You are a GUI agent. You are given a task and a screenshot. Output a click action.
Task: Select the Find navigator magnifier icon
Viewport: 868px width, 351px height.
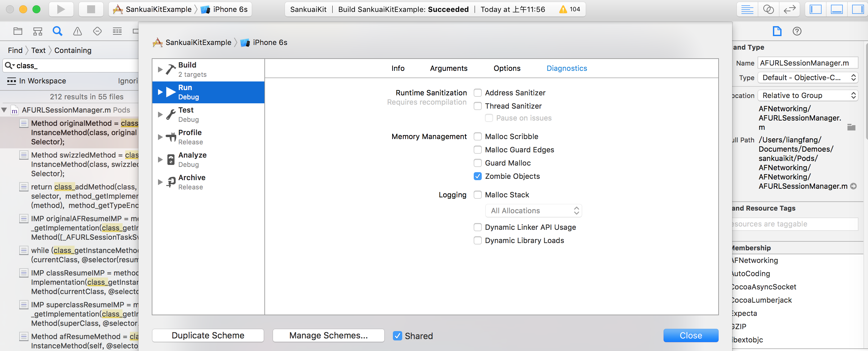(x=58, y=31)
